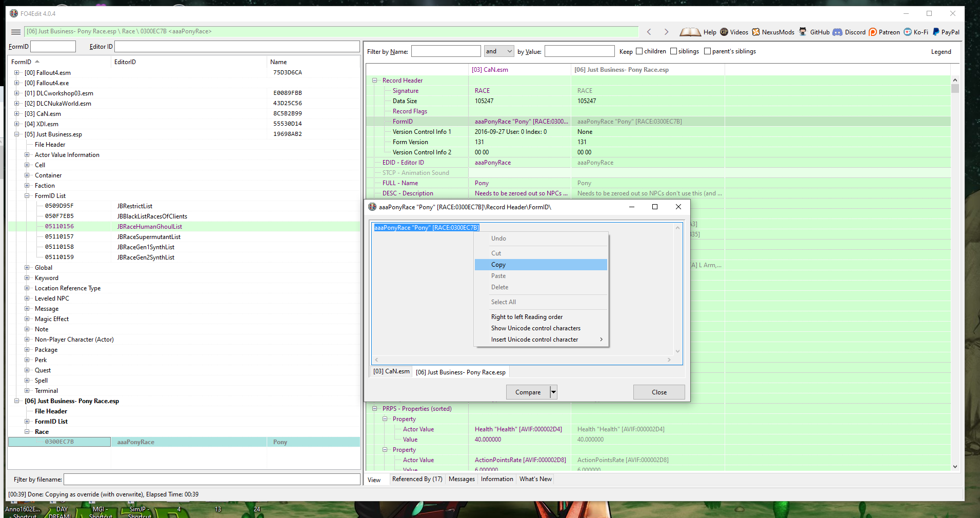Choose Right to left Reading order

[x=541, y=317]
